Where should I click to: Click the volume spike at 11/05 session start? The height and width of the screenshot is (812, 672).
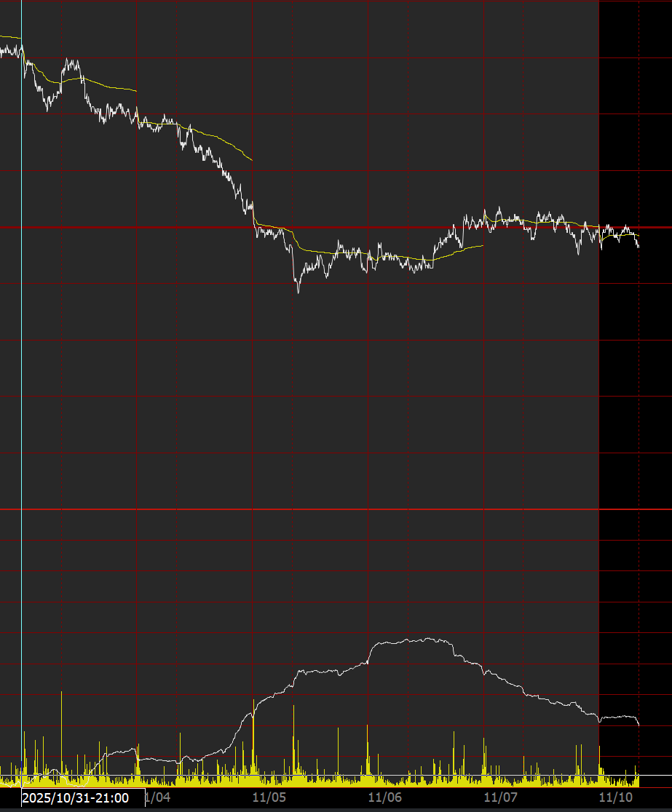[x=253, y=702]
